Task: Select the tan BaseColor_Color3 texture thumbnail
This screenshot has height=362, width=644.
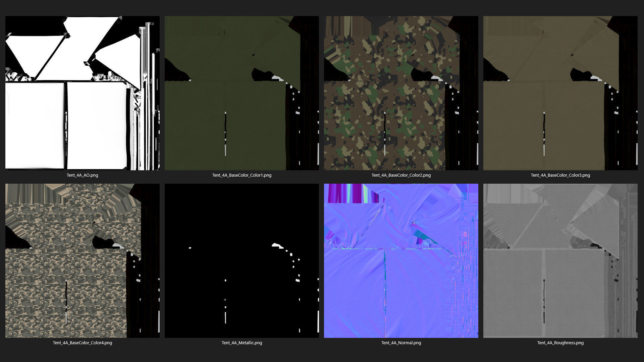Action: coord(560,93)
